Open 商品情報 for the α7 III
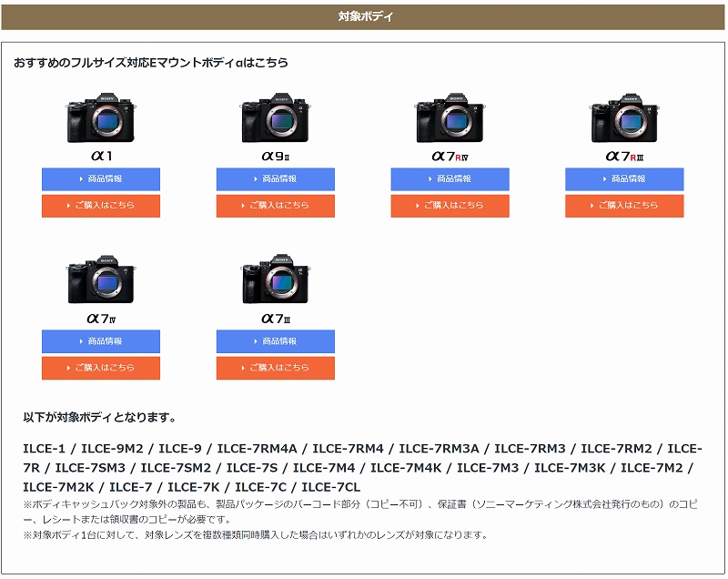 (x=276, y=341)
